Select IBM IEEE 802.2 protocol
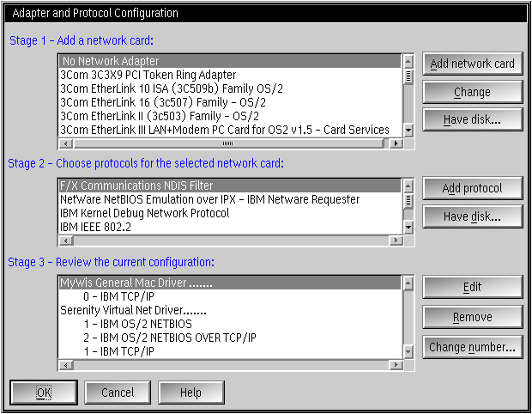The image size is (532, 414). (x=230, y=227)
